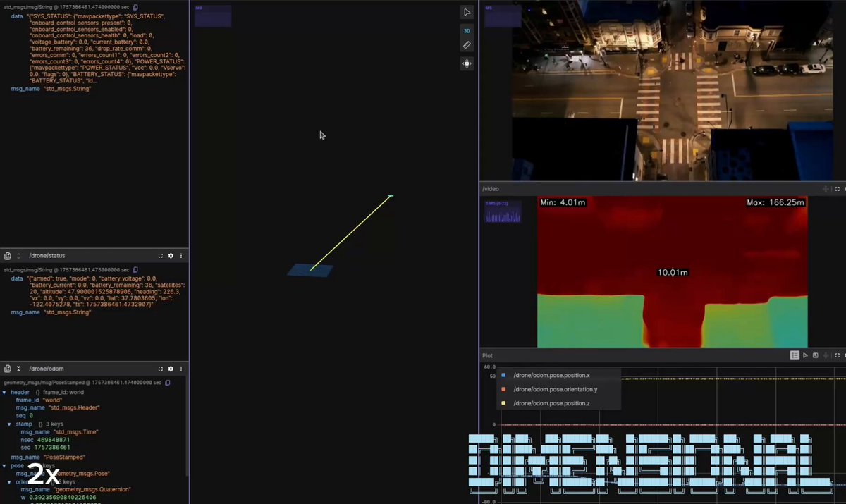846x504 pixels.
Task: Click fullscreen button on the /video panel
Action: pyautogui.click(x=838, y=188)
